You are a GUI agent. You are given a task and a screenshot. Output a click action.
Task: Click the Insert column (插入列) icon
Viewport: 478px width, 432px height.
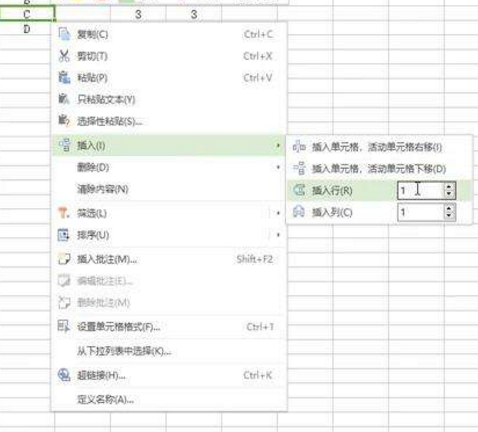299,212
